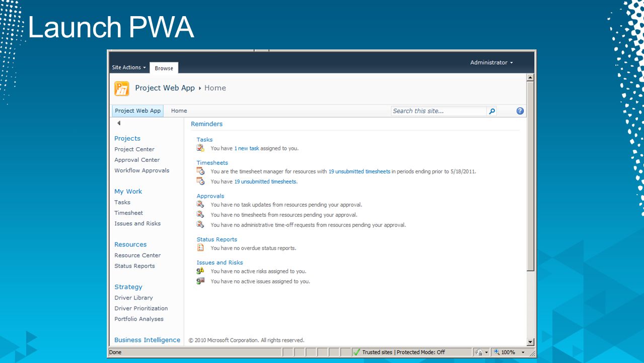Click the icon beside timesheet manager reminder
Viewport: 644px width, 363px height.
(x=200, y=171)
